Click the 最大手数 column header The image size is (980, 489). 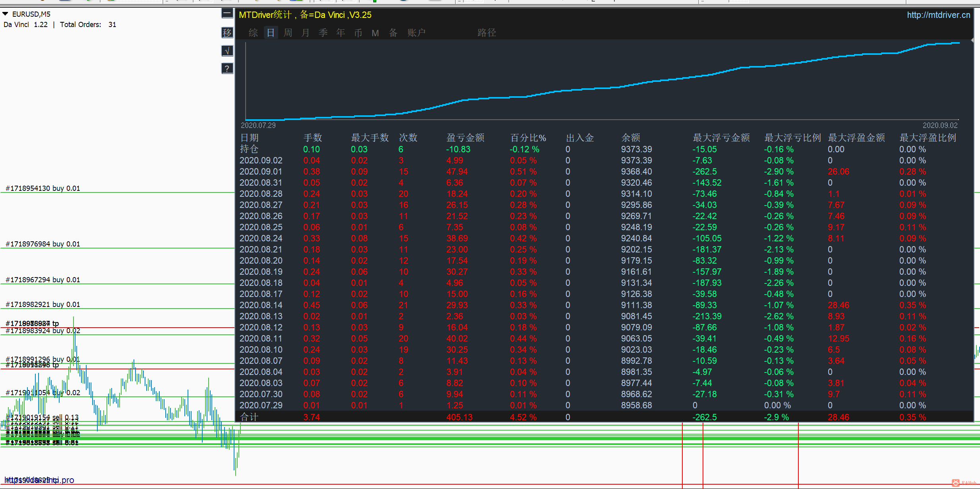tap(370, 138)
